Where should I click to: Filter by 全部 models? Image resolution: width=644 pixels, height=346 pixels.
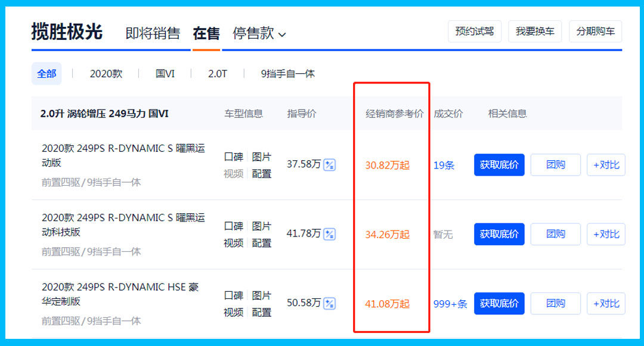(47, 74)
